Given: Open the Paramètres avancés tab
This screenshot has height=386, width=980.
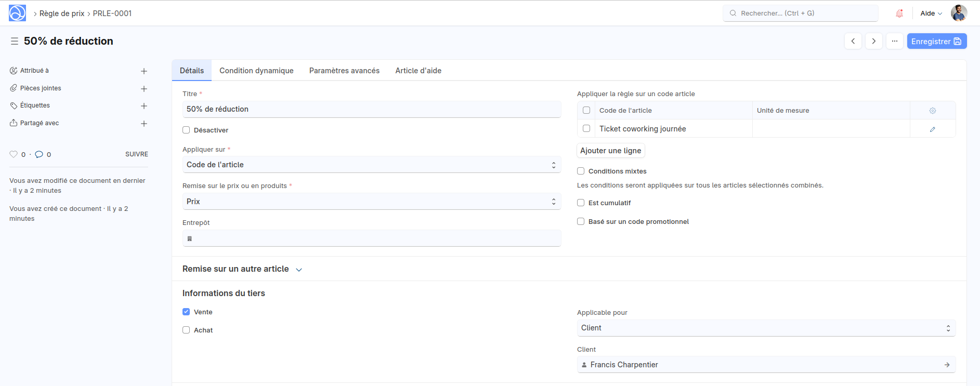Looking at the screenshot, I should pos(344,71).
